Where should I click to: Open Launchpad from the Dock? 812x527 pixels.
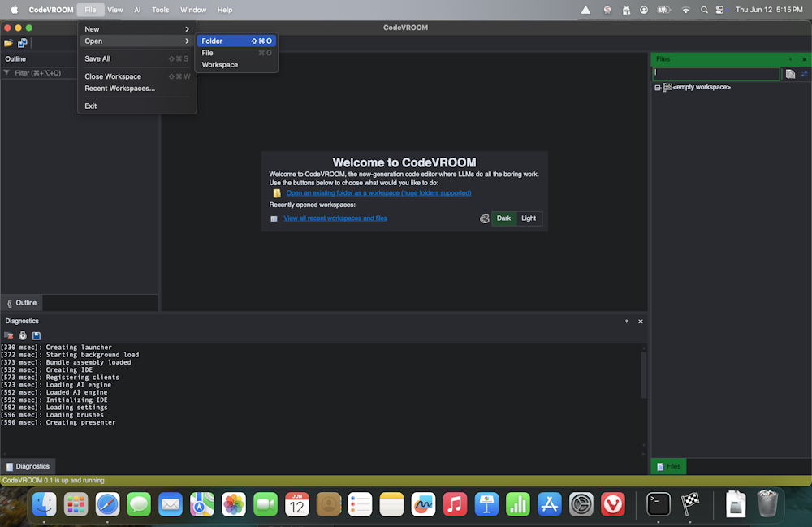click(x=76, y=503)
